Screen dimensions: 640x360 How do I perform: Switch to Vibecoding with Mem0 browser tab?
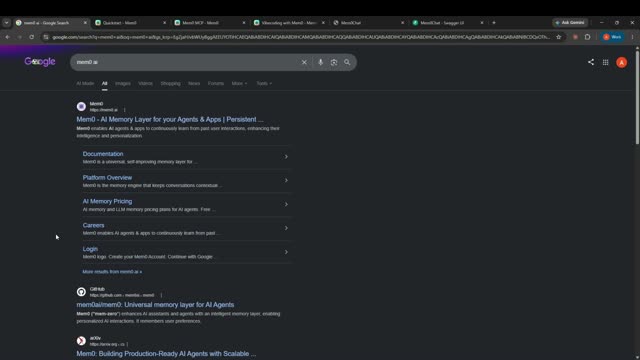289,23
